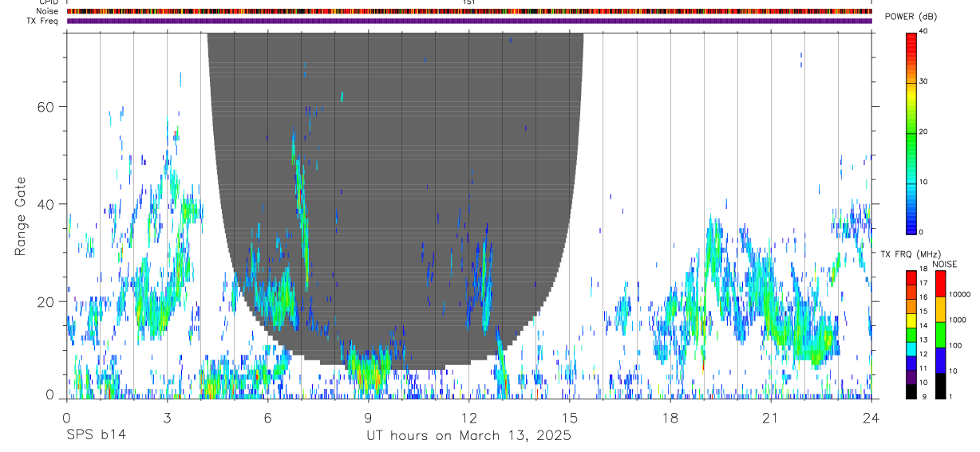Pick the yellow swatch in TX FRQ legend
This screenshot has width=980, height=452.
[x=911, y=320]
